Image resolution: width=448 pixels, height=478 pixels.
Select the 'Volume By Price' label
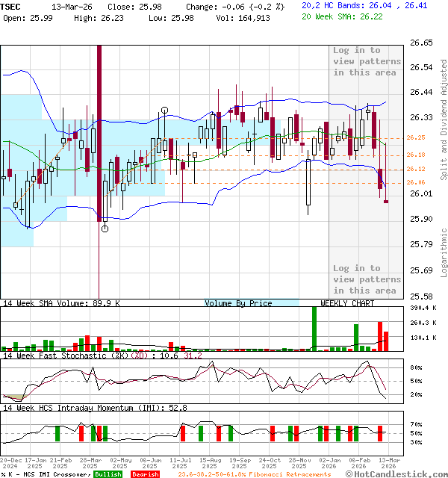(x=238, y=303)
